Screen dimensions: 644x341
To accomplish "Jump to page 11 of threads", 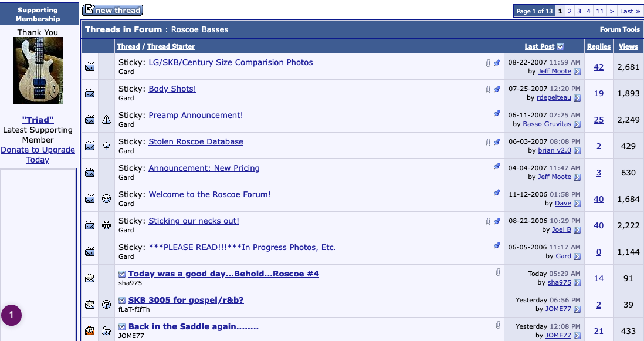I will pyautogui.click(x=600, y=11).
